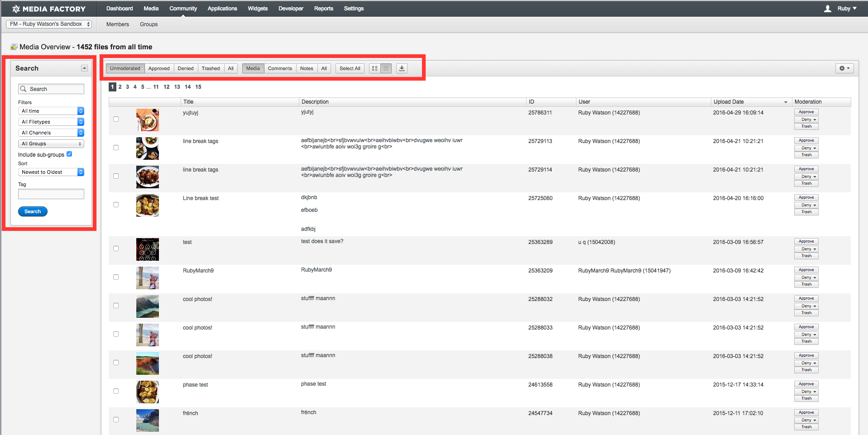868x435 pixels.
Task: Open the Applications menu
Action: (222, 9)
